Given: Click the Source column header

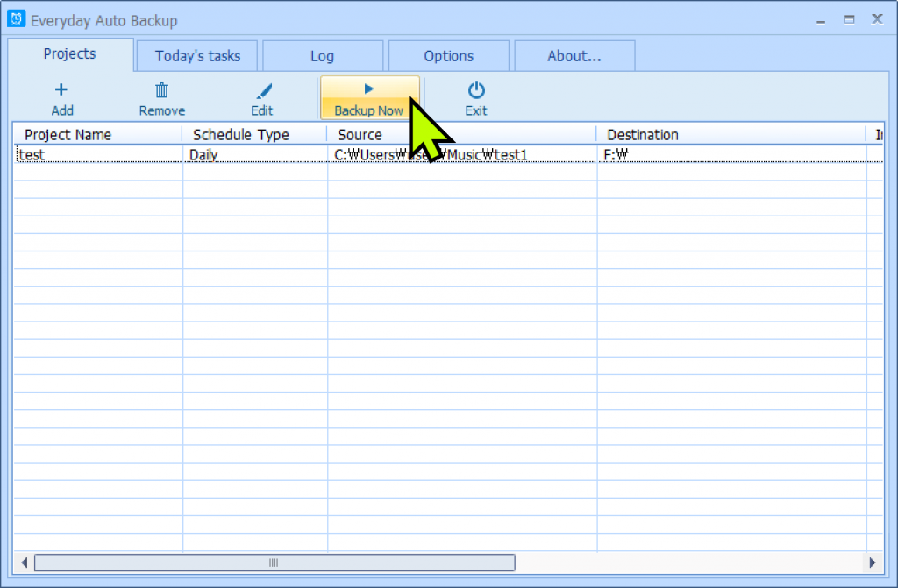Looking at the screenshot, I should click(x=360, y=134).
